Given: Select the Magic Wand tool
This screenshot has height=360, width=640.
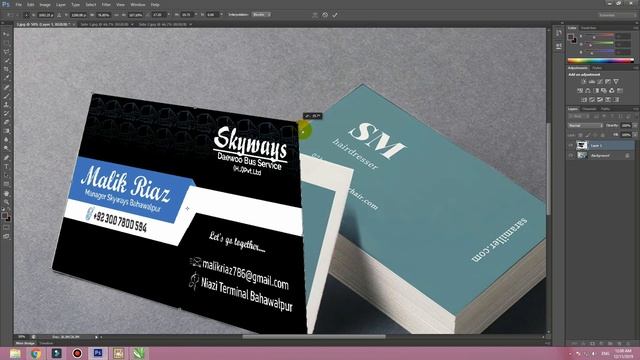Looking at the screenshot, I should click(6, 60).
